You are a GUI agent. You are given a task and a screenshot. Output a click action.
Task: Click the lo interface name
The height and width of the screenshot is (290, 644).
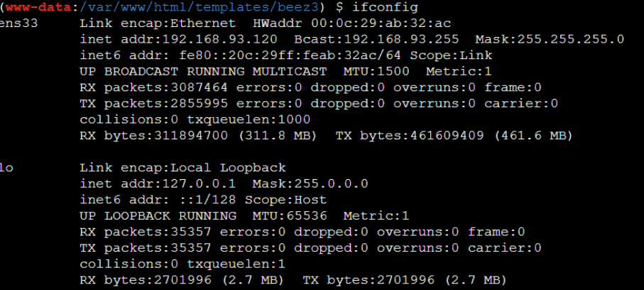[x=6, y=168]
